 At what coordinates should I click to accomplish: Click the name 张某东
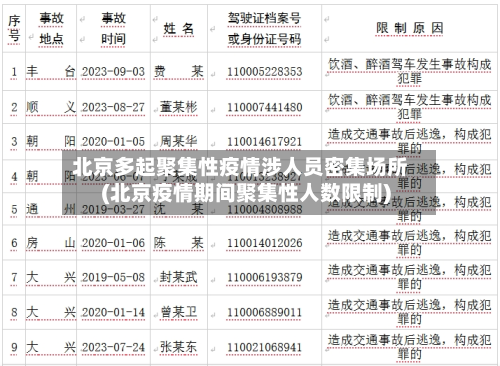178,347
